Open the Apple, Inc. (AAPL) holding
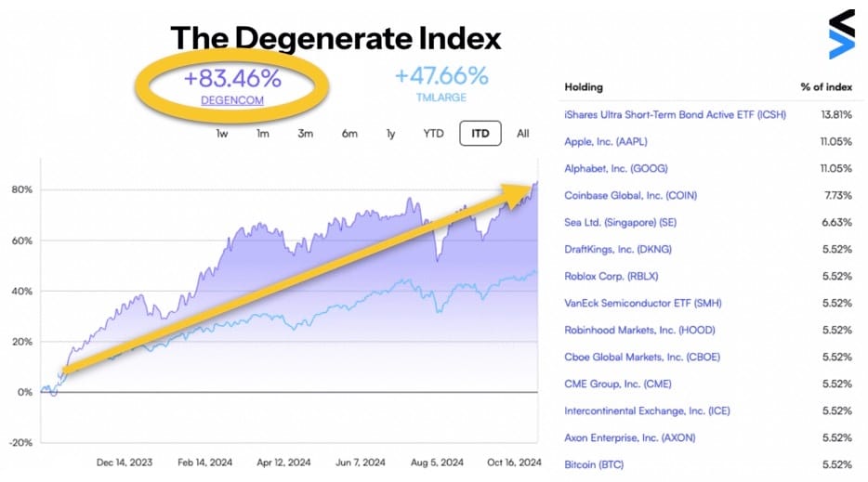 tap(606, 142)
